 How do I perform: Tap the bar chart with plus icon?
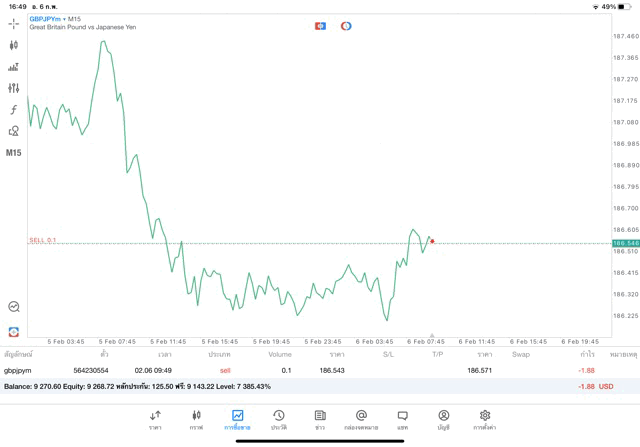coord(13,67)
